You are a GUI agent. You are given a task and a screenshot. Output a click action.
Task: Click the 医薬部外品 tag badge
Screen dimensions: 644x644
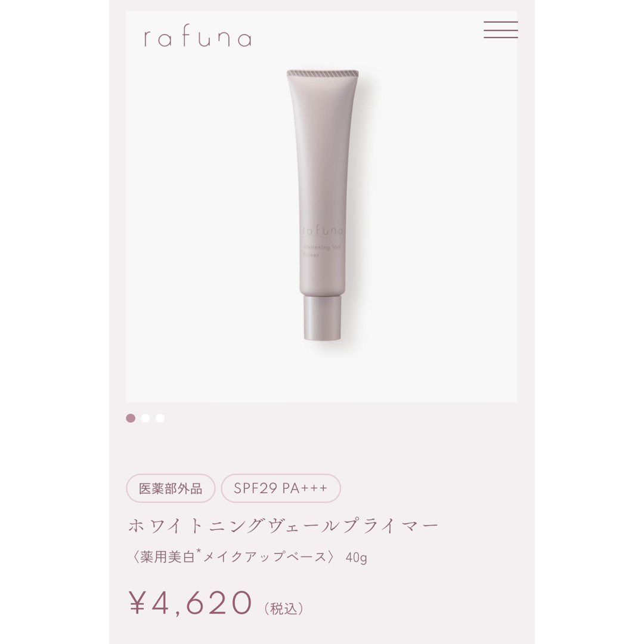171,488
